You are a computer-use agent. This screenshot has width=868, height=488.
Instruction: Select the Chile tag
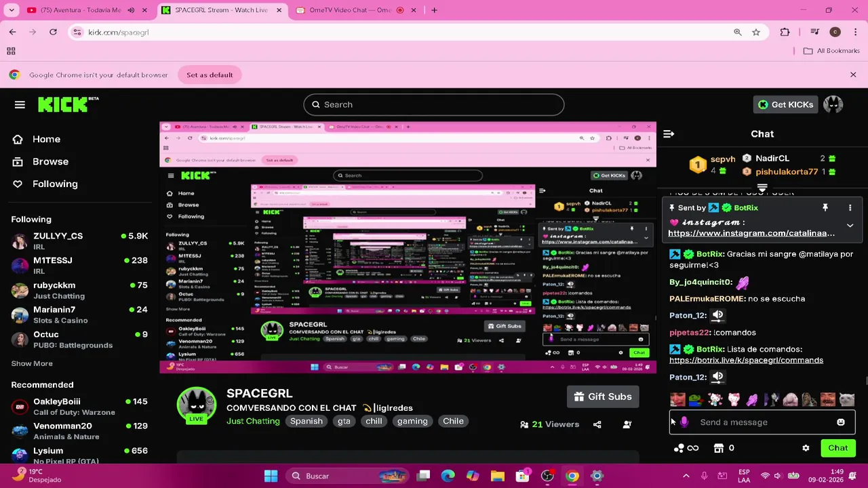click(x=453, y=421)
